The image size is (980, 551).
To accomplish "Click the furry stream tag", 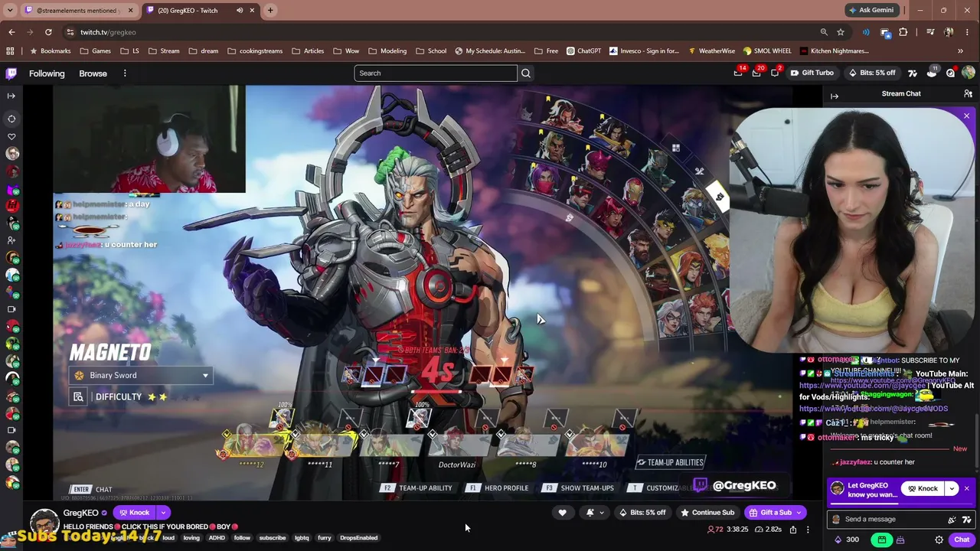I will click(x=325, y=538).
